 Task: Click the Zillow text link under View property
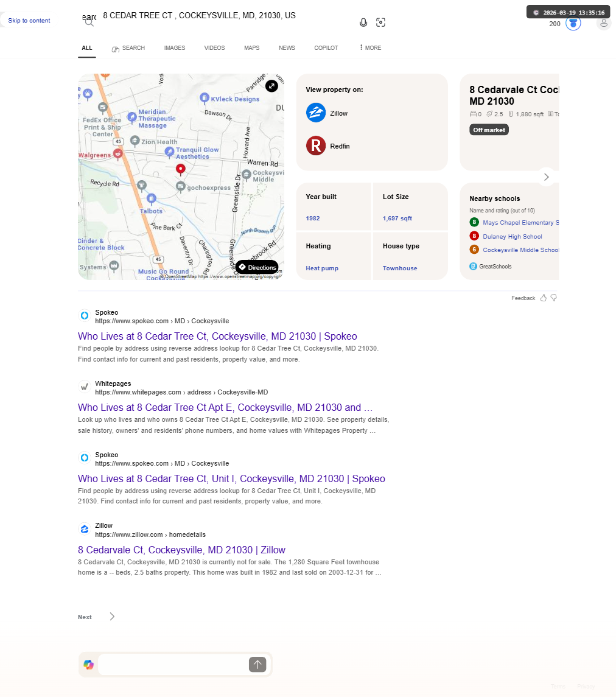click(x=338, y=113)
